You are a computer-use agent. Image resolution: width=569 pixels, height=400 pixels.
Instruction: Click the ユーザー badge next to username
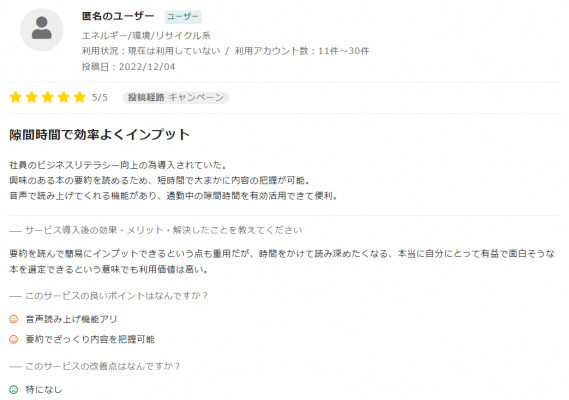tap(183, 16)
